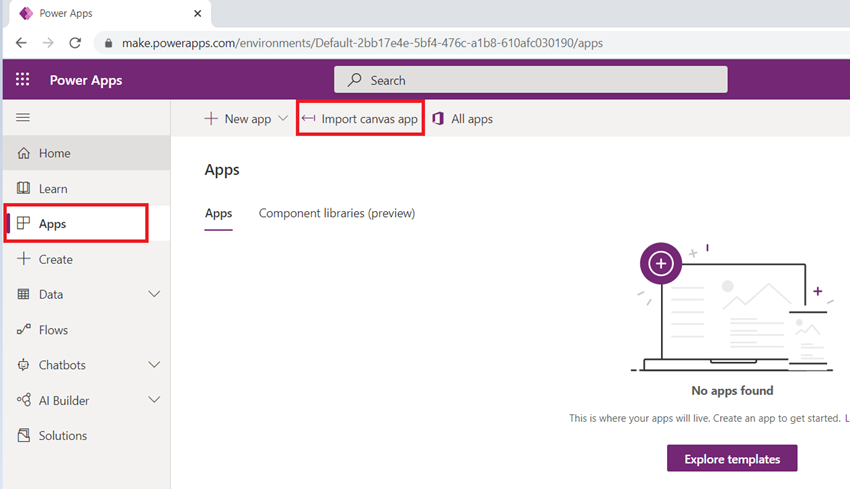Click the Import canvas app arrow icon
850x489 pixels.
[x=308, y=118]
